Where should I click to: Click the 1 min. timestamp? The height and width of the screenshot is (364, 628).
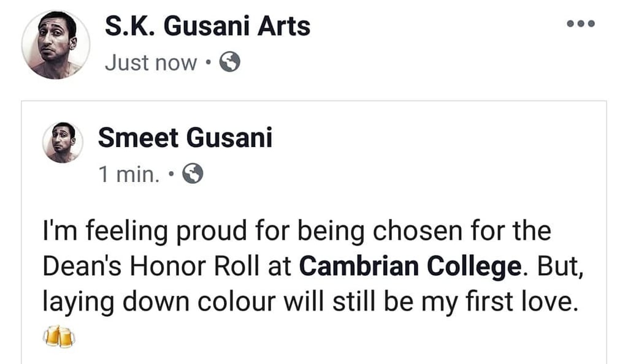pyautogui.click(x=129, y=175)
